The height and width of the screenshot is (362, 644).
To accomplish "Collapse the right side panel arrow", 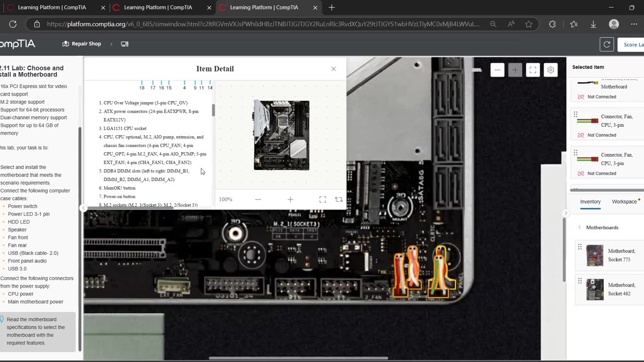I will [566, 213].
